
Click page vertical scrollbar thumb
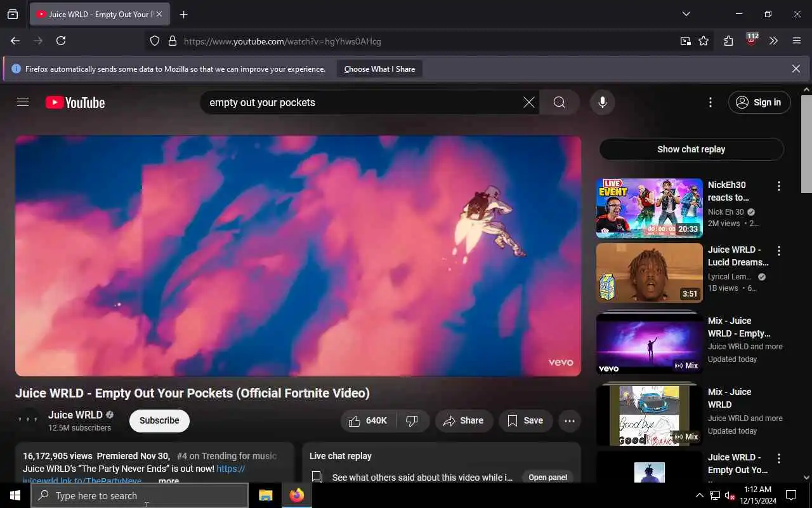pyautogui.click(x=806, y=144)
